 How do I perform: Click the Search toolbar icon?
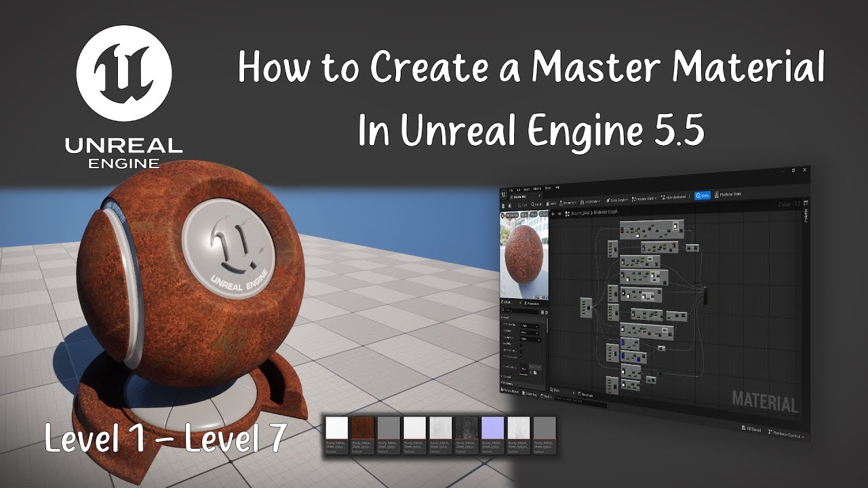click(536, 204)
